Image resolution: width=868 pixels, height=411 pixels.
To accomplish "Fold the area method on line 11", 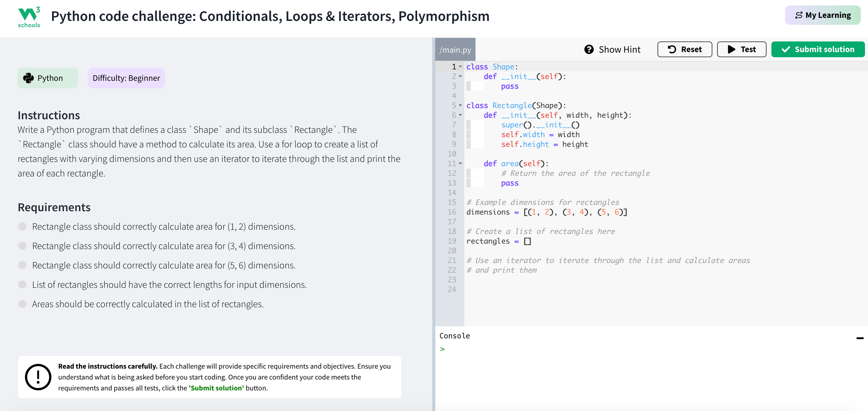I will [x=460, y=164].
